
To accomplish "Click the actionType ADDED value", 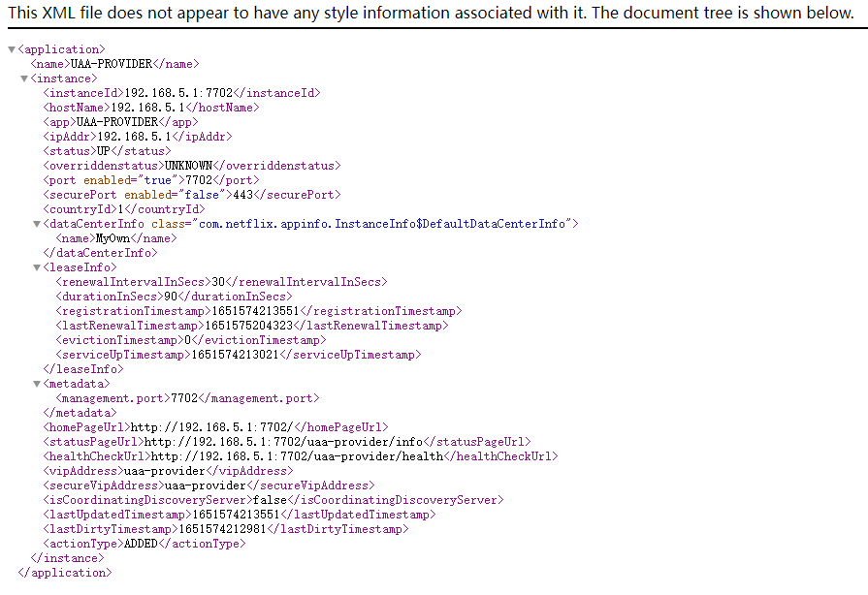I will 141,544.
